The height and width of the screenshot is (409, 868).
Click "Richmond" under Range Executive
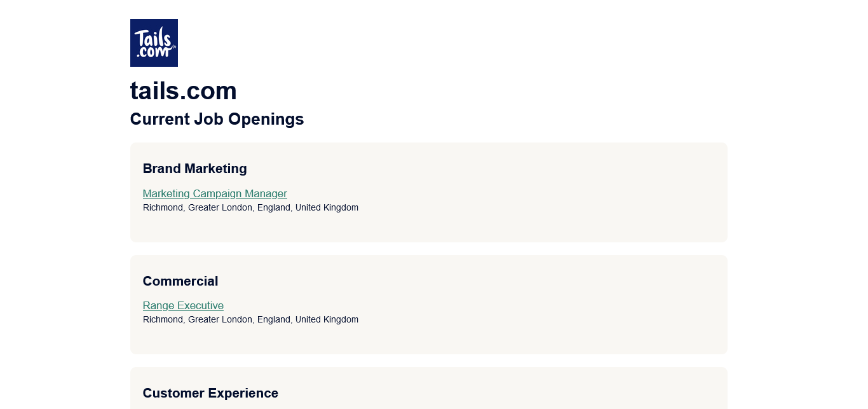(163, 320)
